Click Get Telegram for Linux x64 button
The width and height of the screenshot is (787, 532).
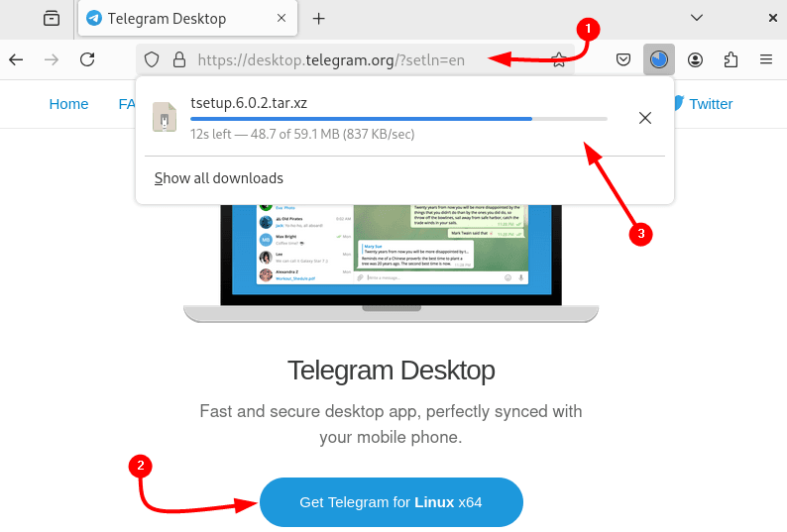tap(391, 502)
